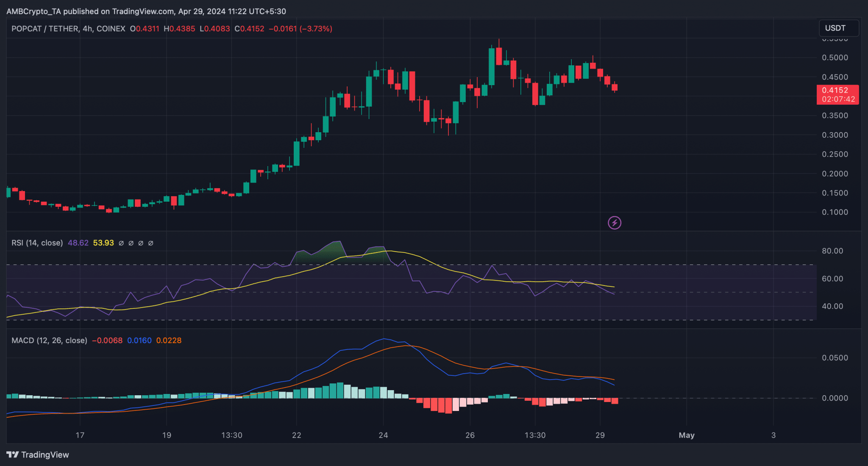Open the USDT currency selector
Viewport: 868px width, 466px height.
point(839,28)
